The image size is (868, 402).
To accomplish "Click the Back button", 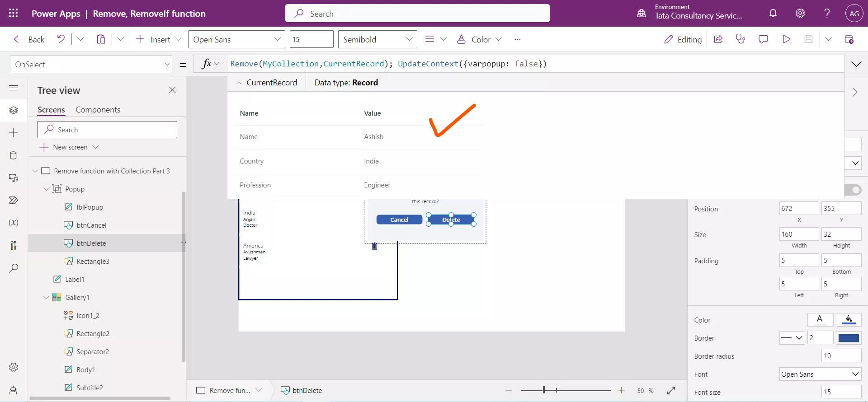I will point(29,39).
